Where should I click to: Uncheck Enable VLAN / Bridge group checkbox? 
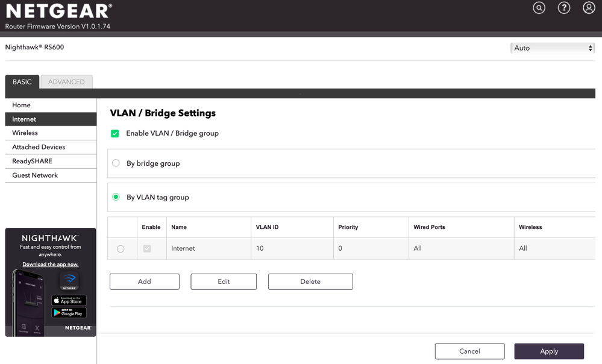coord(115,133)
